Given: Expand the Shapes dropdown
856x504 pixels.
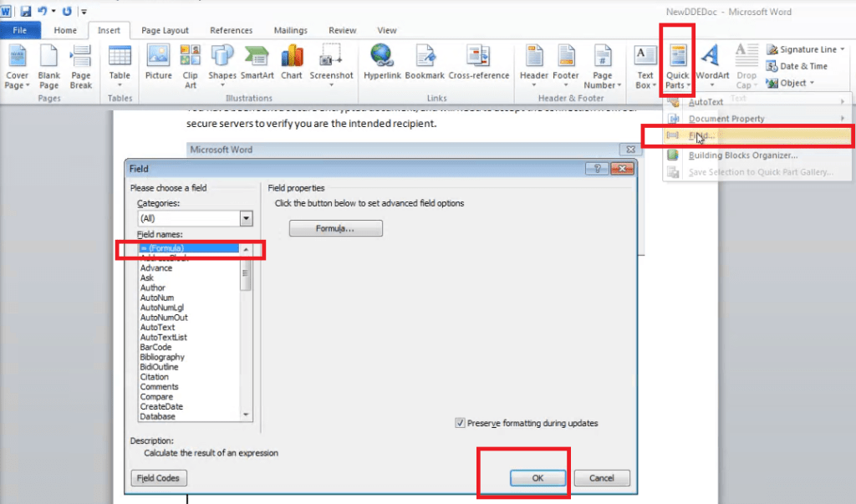Looking at the screenshot, I should [222, 65].
